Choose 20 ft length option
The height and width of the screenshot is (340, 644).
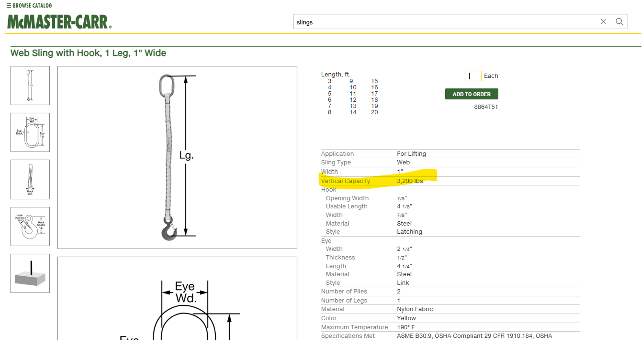374,112
